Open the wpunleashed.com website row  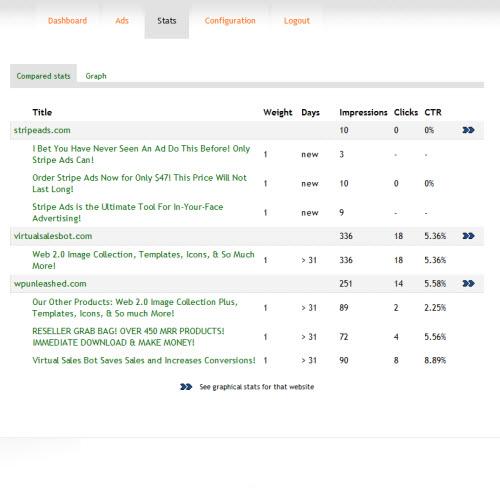coord(50,284)
